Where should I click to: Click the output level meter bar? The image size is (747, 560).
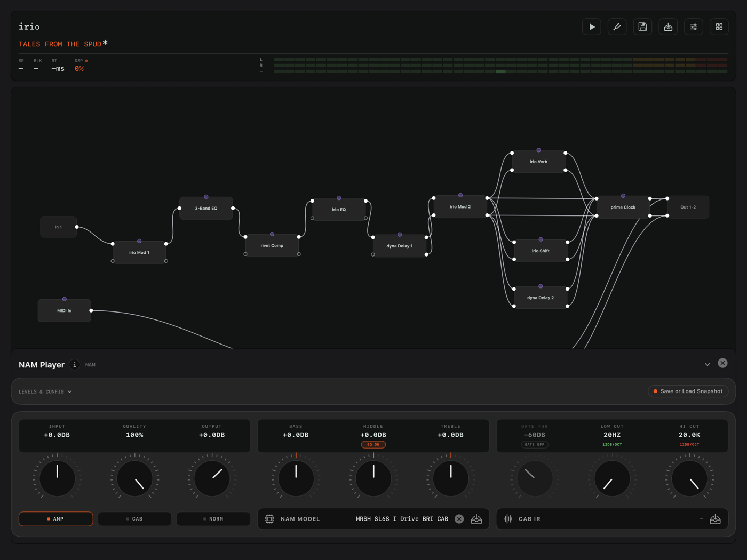(500, 66)
